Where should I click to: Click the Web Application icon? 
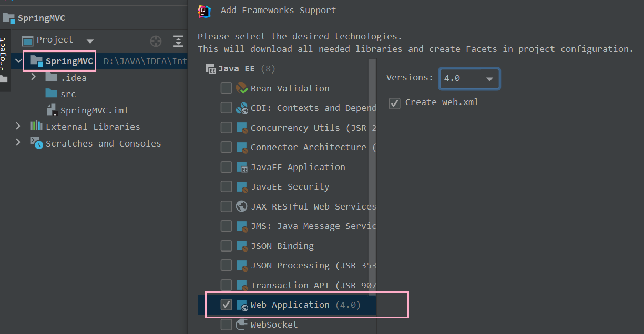241,305
